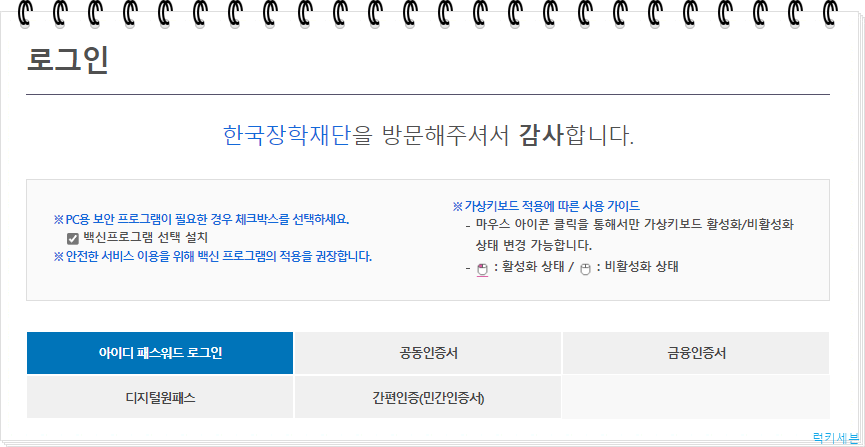Select 간편인증(민간인증서) tab
The width and height of the screenshot is (865, 447).
coord(428,397)
